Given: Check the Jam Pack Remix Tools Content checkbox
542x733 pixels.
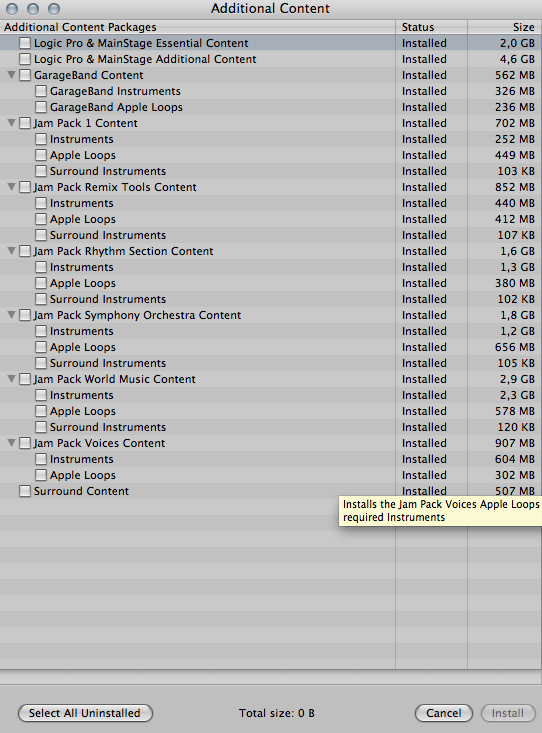Looking at the screenshot, I should [25, 187].
